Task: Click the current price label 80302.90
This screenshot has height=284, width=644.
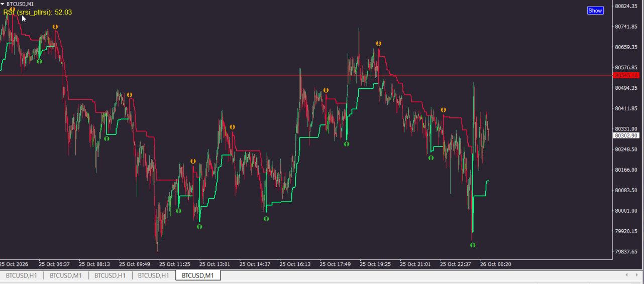Action: coord(626,135)
